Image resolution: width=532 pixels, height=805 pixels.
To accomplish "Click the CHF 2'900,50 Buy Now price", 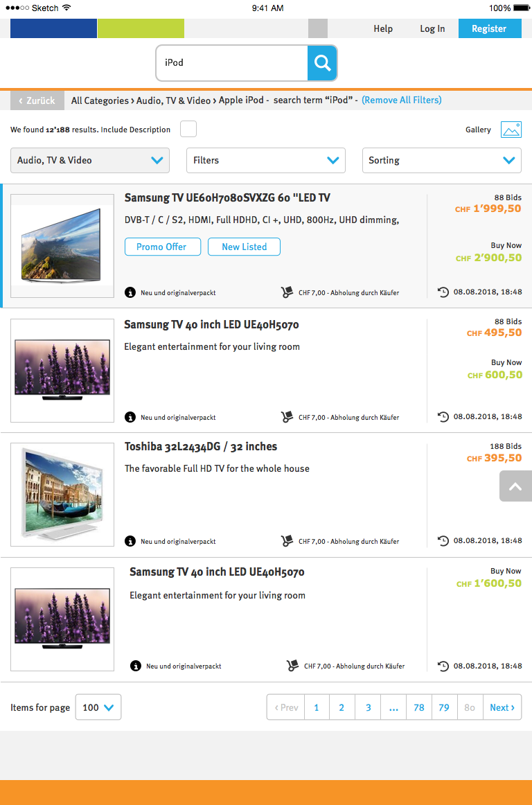I will [489, 258].
